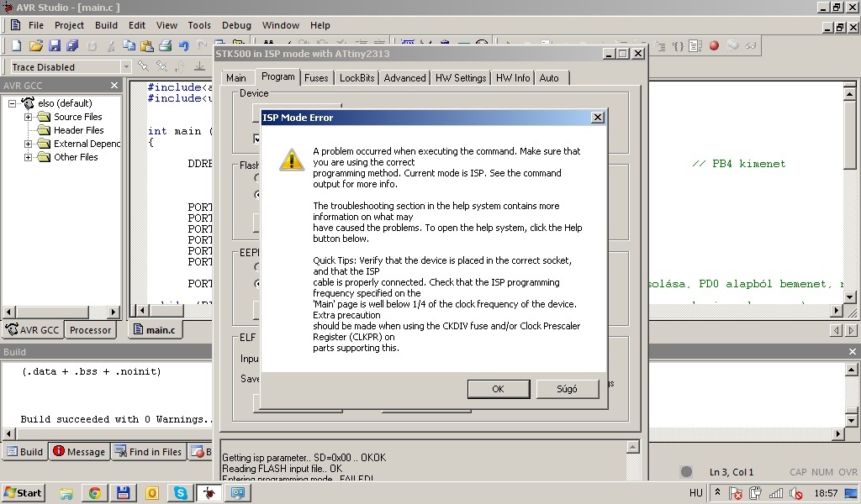
Task: Click the Print toolbar icon
Action: point(166,45)
